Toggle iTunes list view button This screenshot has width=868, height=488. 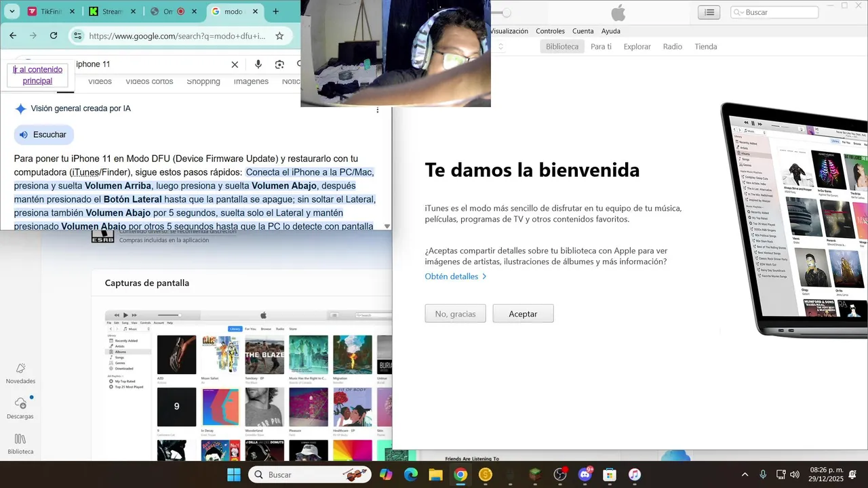point(709,12)
